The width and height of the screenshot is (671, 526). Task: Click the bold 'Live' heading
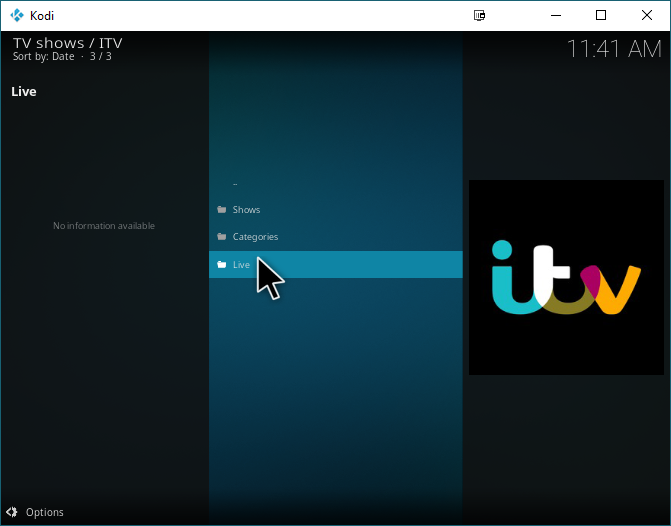tap(24, 92)
